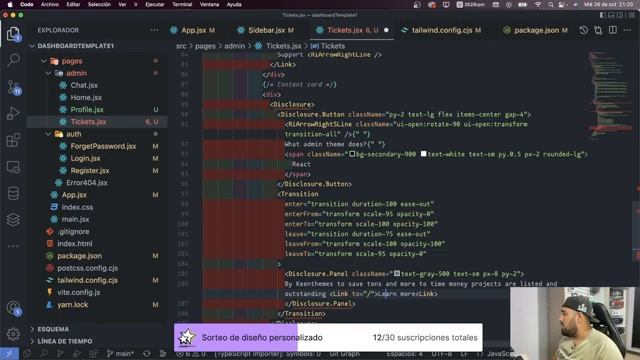This screenshot has width=640, height=360.
Task: Open the Terminal menu
Action: pos(182,4)
